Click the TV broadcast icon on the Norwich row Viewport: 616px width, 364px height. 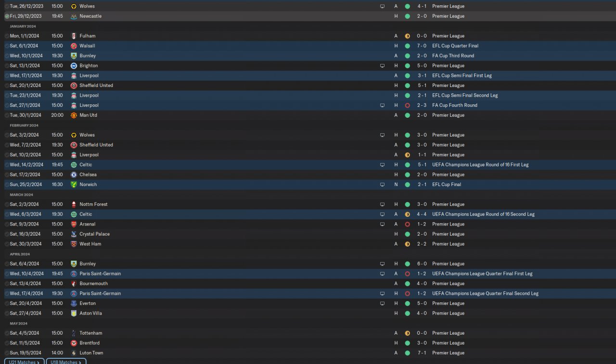point(382,185)
